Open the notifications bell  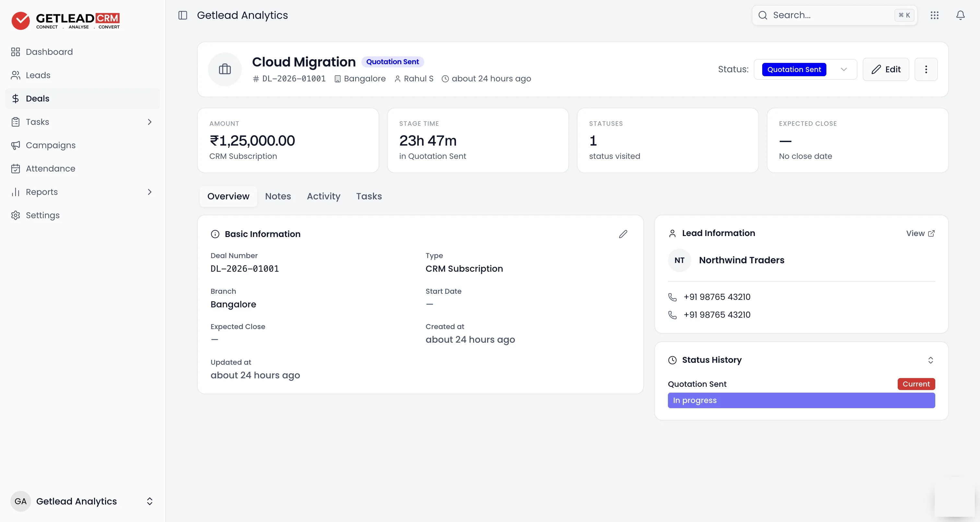point(960,15)
